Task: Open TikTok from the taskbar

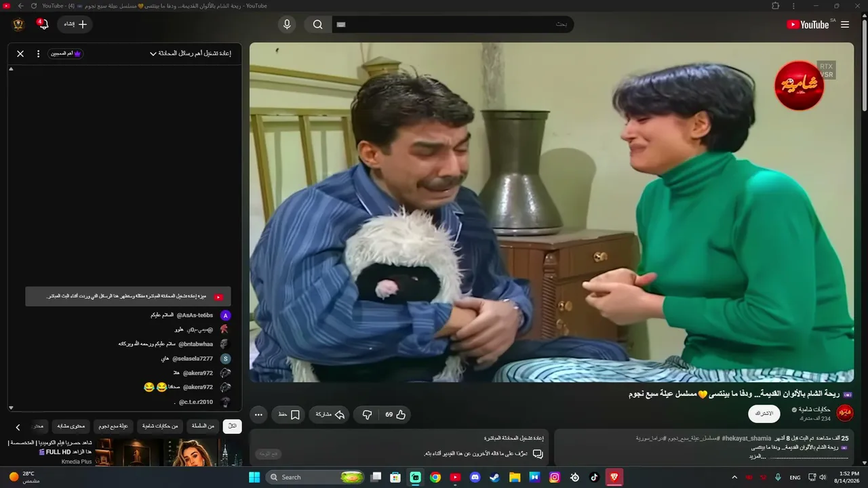Action: coord(594,477)
